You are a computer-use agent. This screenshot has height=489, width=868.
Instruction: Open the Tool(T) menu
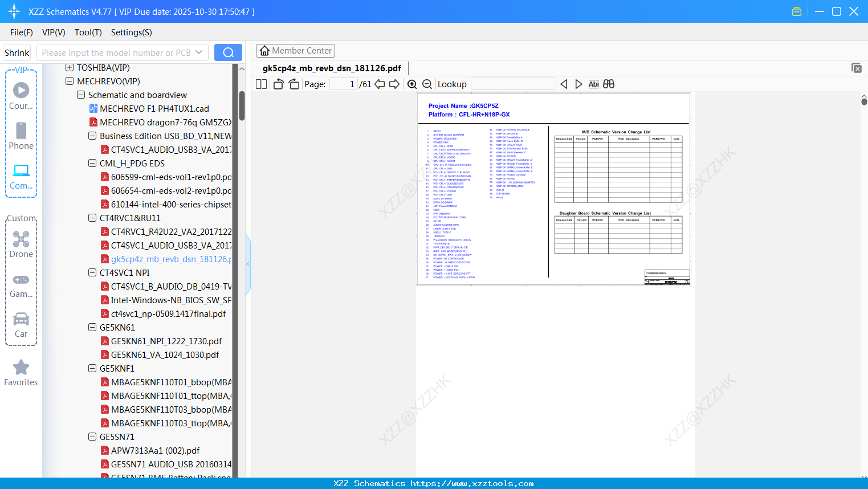tap(88, 32)
